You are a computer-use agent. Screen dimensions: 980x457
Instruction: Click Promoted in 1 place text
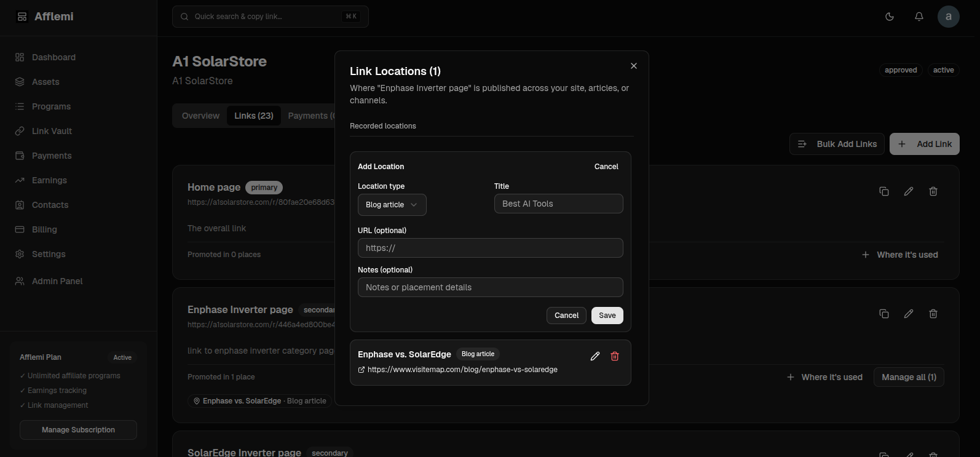pos(221,377)
